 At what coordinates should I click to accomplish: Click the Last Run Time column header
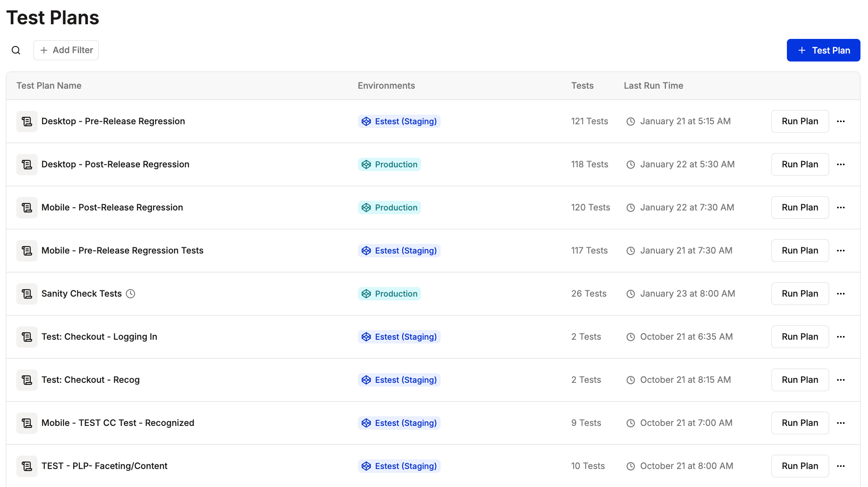654,86
